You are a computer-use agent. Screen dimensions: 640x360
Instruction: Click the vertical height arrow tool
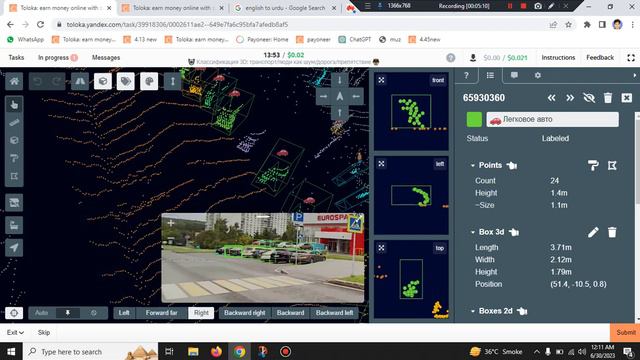(172, 81)
